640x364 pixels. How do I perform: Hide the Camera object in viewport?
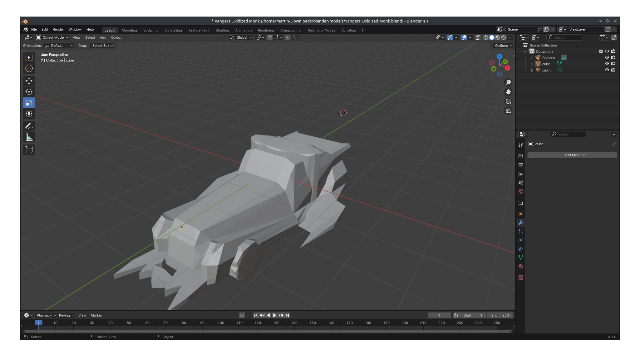pyautogui.click(x=607, y=57)
